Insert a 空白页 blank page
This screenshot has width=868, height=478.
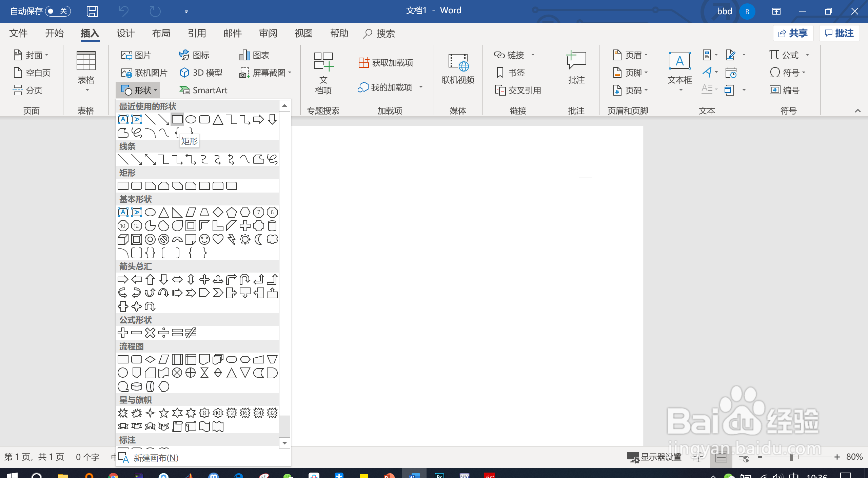[x=32, y=73]
